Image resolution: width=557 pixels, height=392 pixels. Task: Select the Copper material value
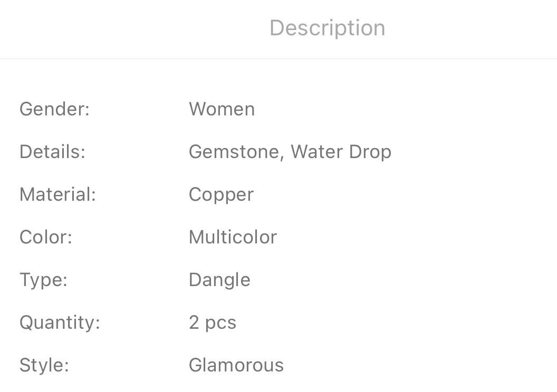(221, 195)
